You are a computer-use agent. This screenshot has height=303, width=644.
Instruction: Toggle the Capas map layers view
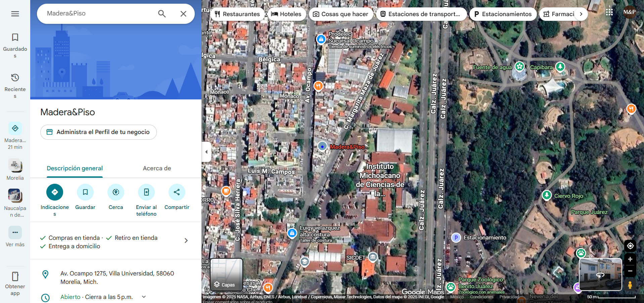(x=226, y=274)
